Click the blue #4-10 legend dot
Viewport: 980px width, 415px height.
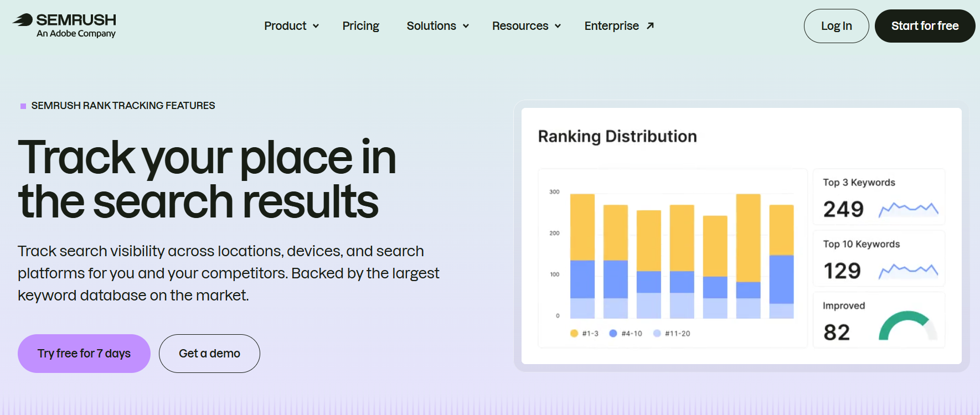coord(613,333)
